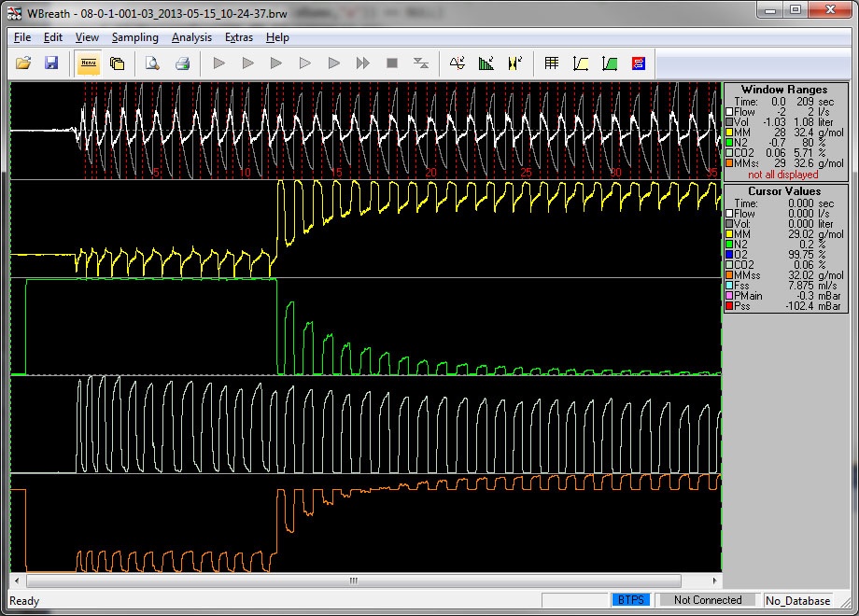Click the yellow MM swatch in Window Ranges
Screen dimensions: 859x616
(730, 133)
